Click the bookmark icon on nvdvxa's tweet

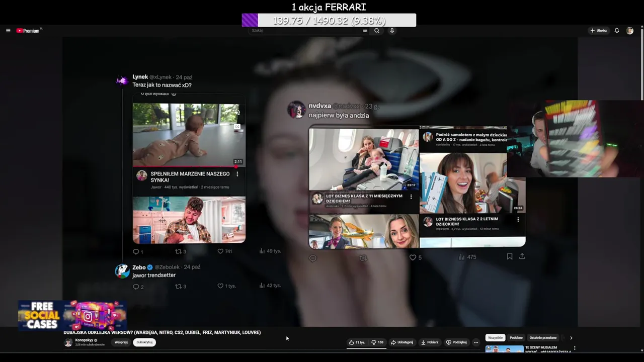point(510,256)
